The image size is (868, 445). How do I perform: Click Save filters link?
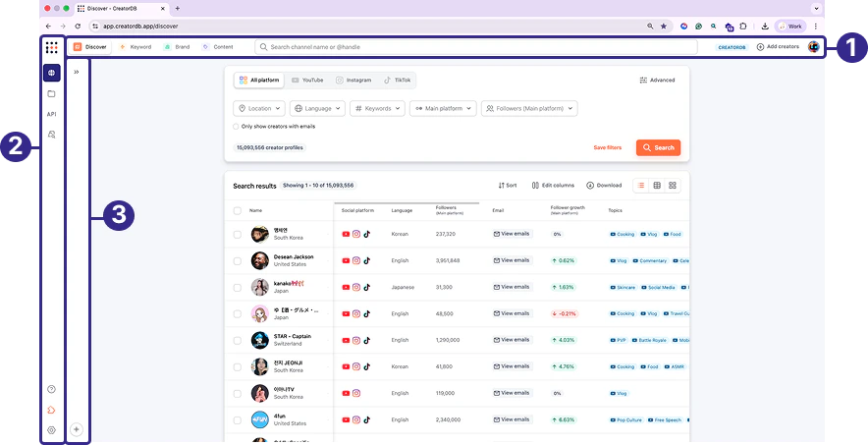pyautogui.click(x=607, y=147)
